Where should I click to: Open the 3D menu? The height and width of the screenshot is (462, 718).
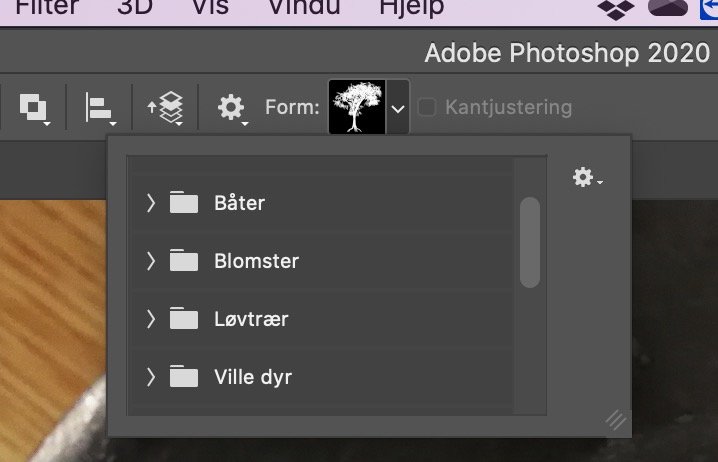(x=135, y=7)
